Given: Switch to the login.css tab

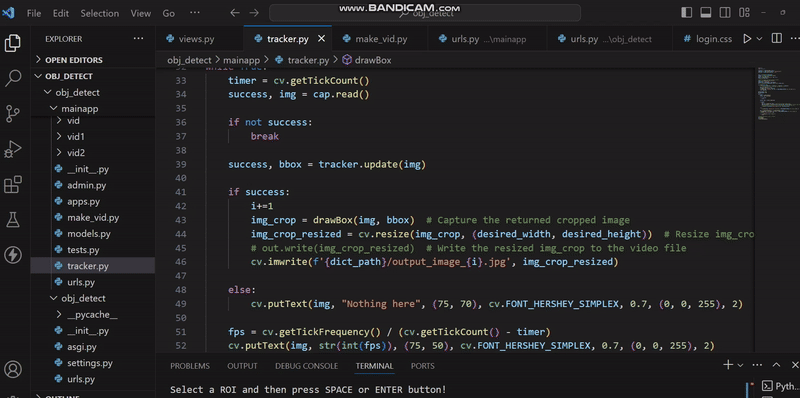Looking at the screenshot, I should (x=707, y=39).
